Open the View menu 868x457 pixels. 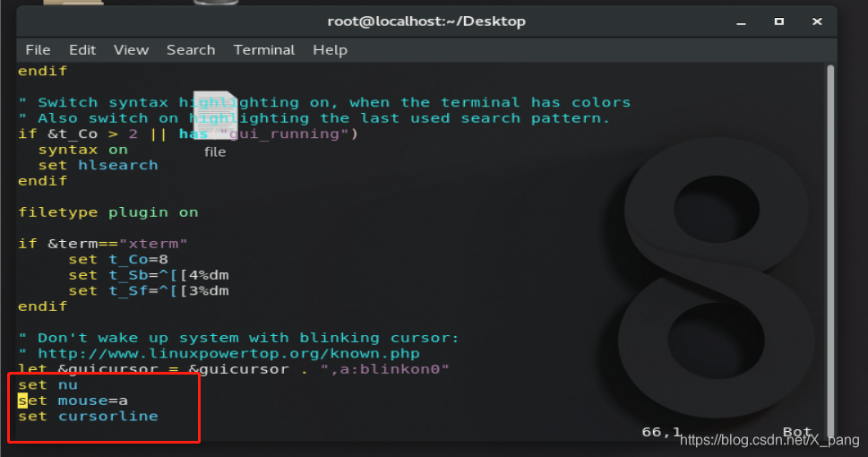click(x=131, y=50)
